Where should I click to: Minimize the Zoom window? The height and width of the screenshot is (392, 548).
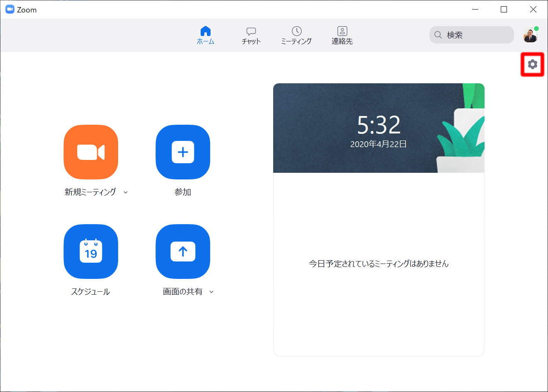pyautogui.click(x=475, y=10)
